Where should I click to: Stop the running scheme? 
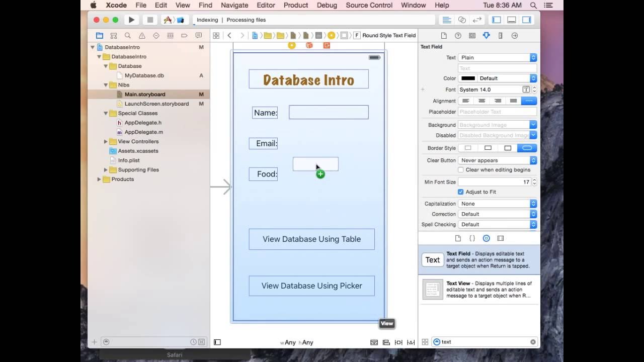pos(150,20)
